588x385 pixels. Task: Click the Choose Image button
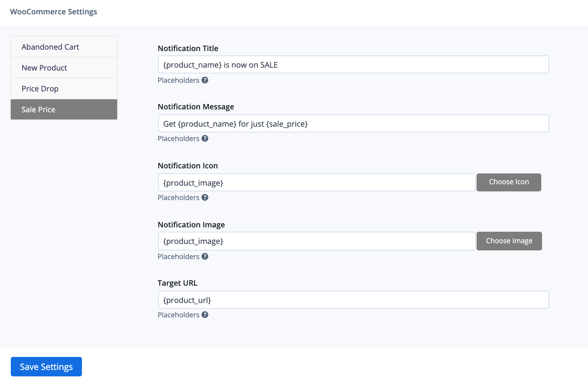[x=509, y=241]
